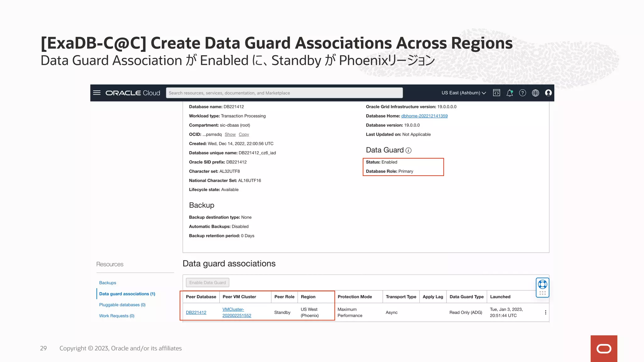
Task: Open the DB221412 peer database link
Action: (x=196, y=312)
